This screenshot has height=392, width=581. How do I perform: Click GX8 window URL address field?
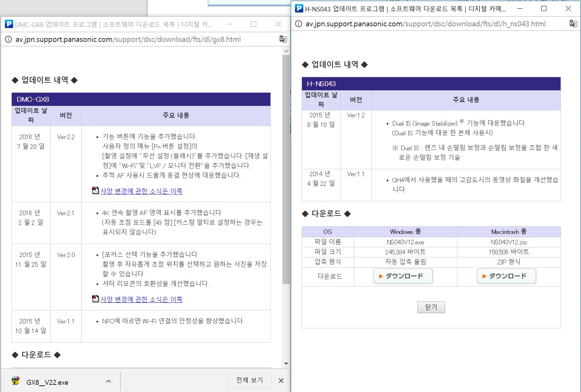coord(128,39)
